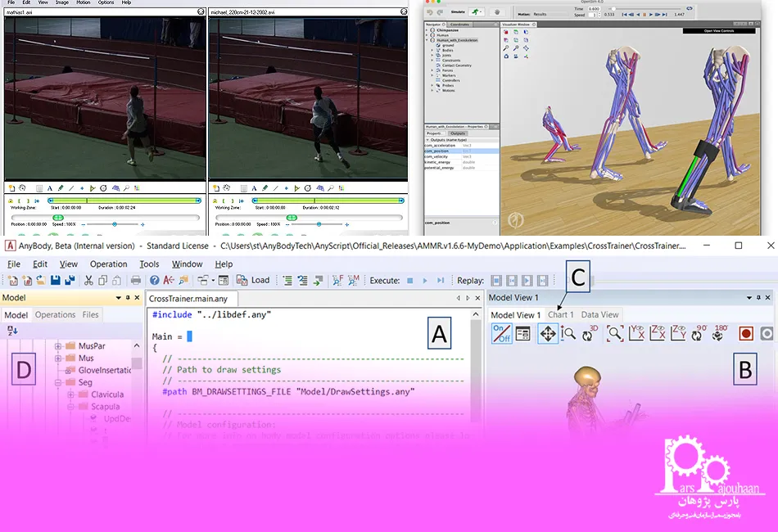Toggle the A-Z sort button in Model tree

(12, 331)
